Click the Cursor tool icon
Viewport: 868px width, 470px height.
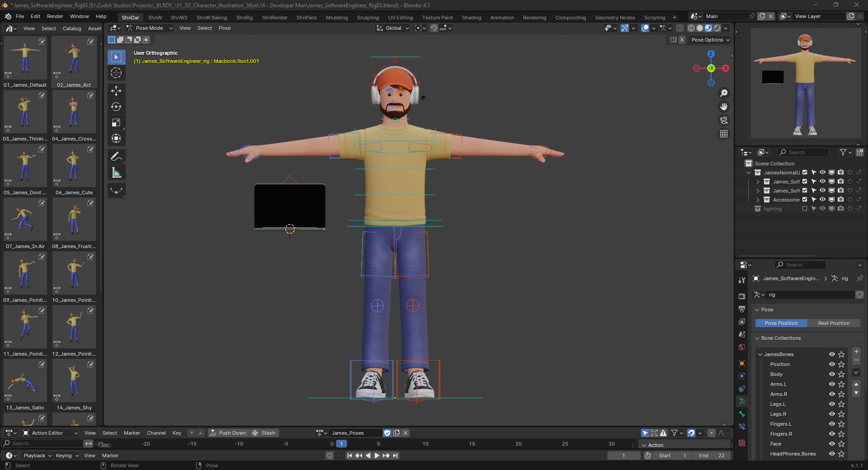coord(116,73)
